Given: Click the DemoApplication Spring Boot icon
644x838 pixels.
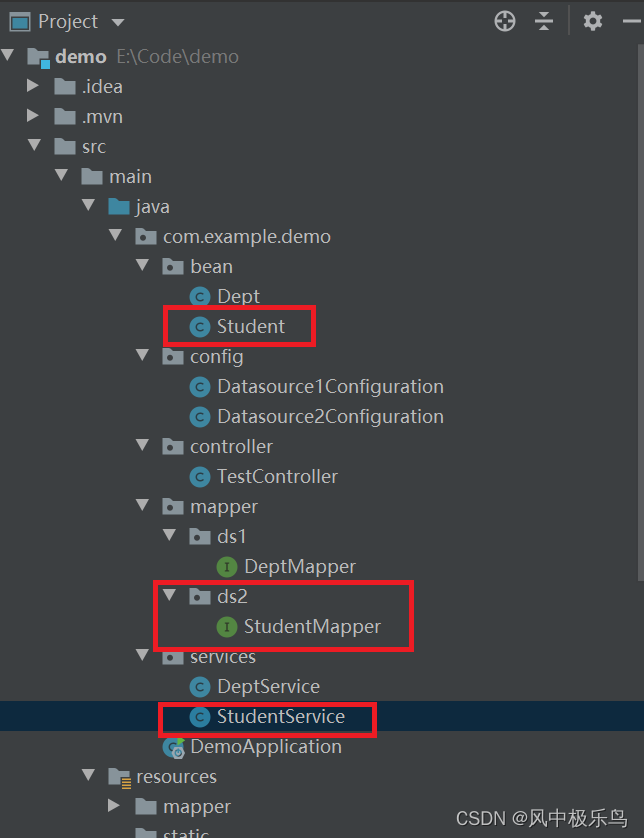Looking at the screenshot, I should coord(173,747).
